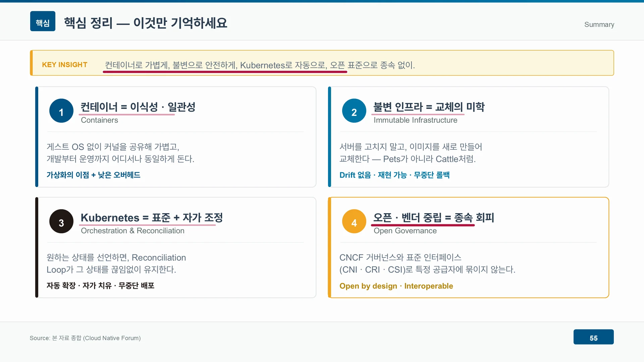Click the line mentioning Pets and Cattle
Screen dimensions: 644x362
click(x=408, y=159)
